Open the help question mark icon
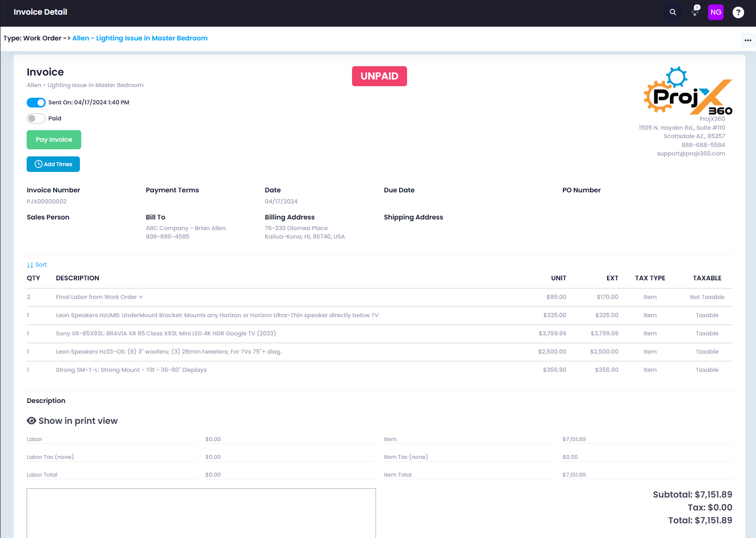 pos(738,12)
